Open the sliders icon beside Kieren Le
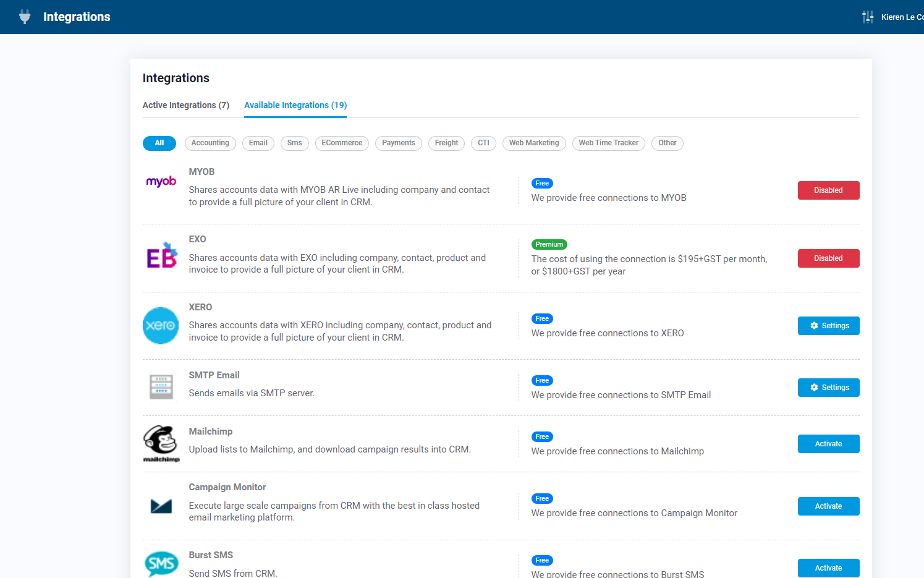The height and width of the screenshot is (578, 924). (868, 17)
